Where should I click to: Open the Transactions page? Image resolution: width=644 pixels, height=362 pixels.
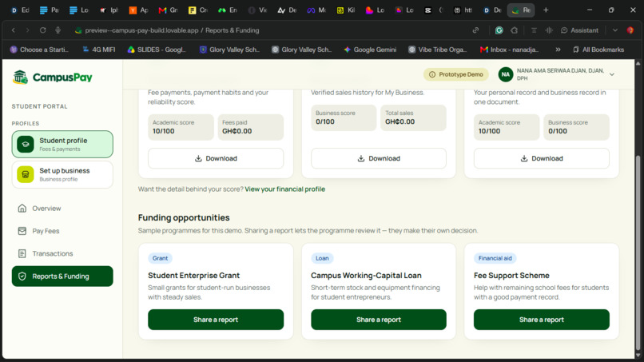(x=62, y=253)
